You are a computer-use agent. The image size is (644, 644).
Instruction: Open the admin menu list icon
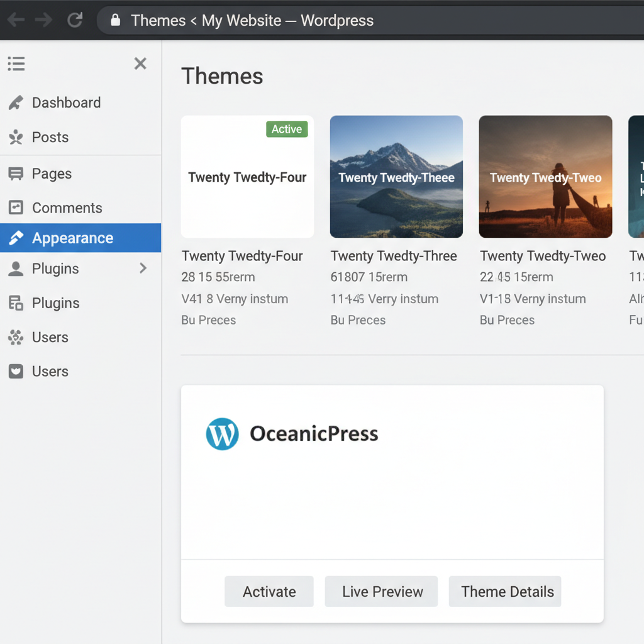(x=16, y=64)
